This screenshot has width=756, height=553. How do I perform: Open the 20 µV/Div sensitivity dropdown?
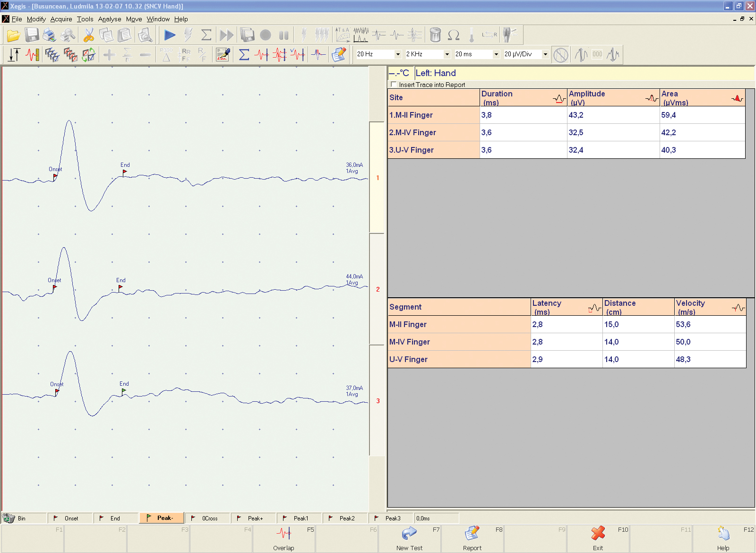pyautogui.click(x=545, y=54)
